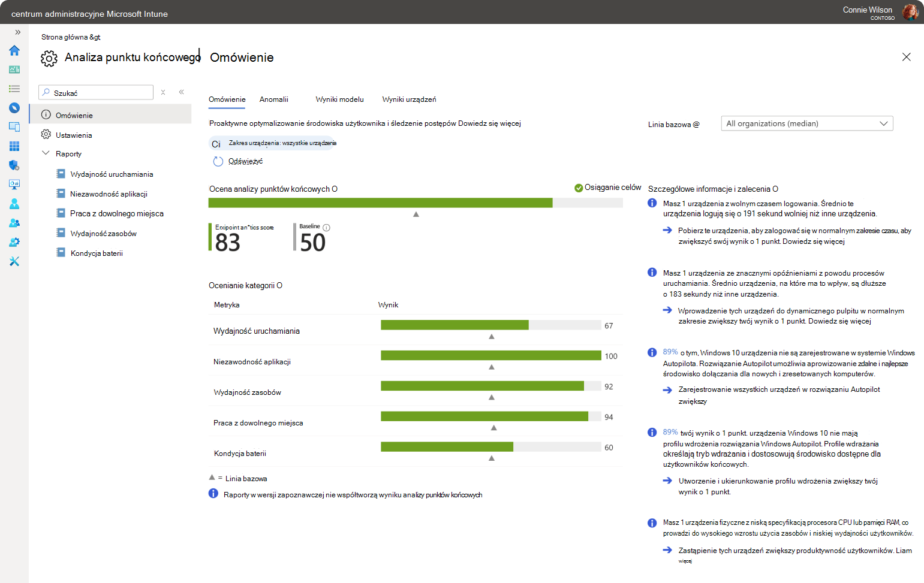Click Wydajność uruchamiania in the Metryka table

(x=257, y=331)
